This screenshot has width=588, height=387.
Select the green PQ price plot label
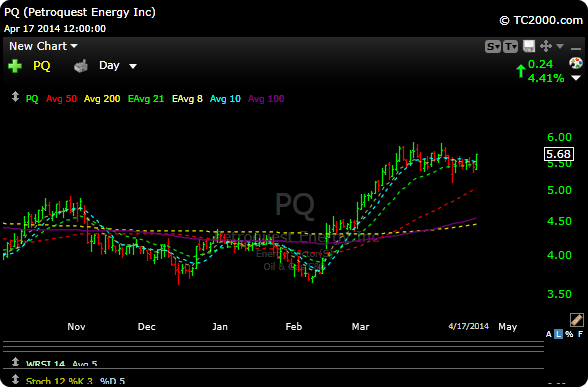[x=32, y=99]
